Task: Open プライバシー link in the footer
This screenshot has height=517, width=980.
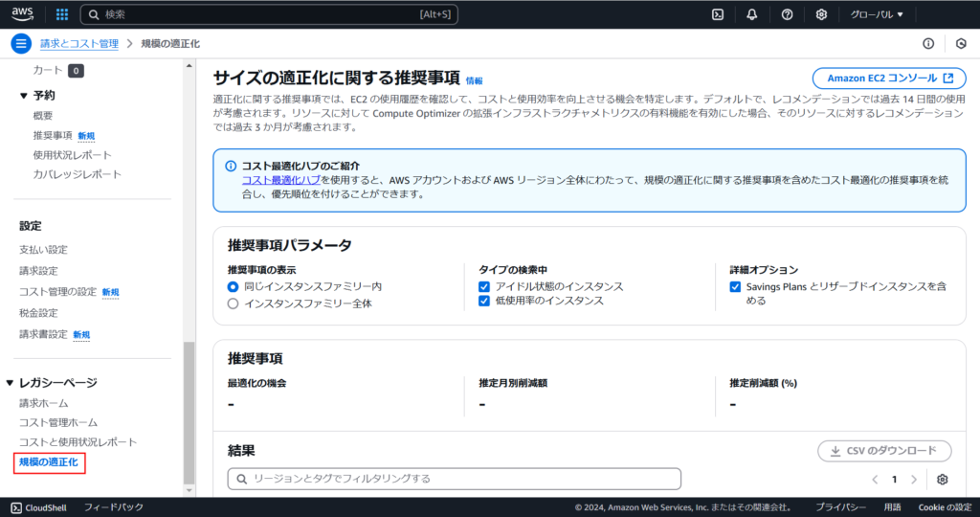Action: point(840,507)
